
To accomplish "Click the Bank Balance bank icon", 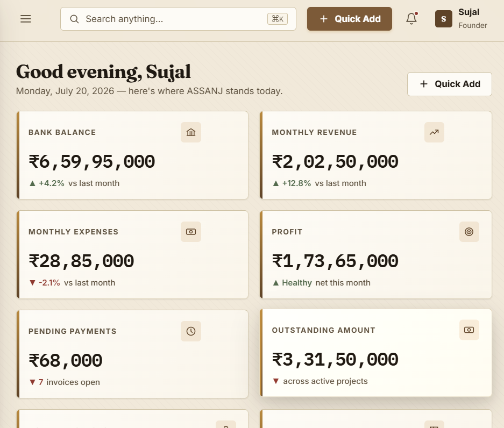I will pyautogui.click(x=191, y=132).
